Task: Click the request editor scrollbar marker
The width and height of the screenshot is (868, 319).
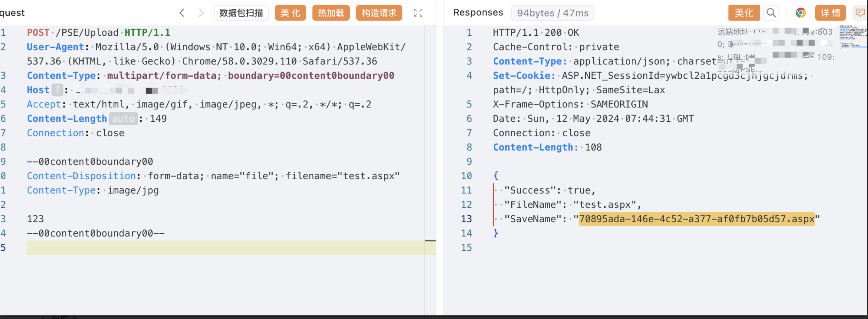Action: (430, 240)
